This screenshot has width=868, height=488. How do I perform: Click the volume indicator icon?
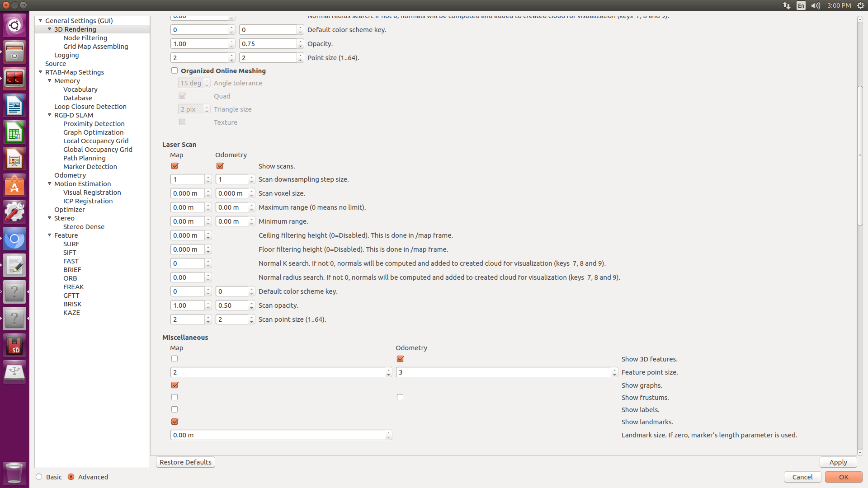point(816,5)
